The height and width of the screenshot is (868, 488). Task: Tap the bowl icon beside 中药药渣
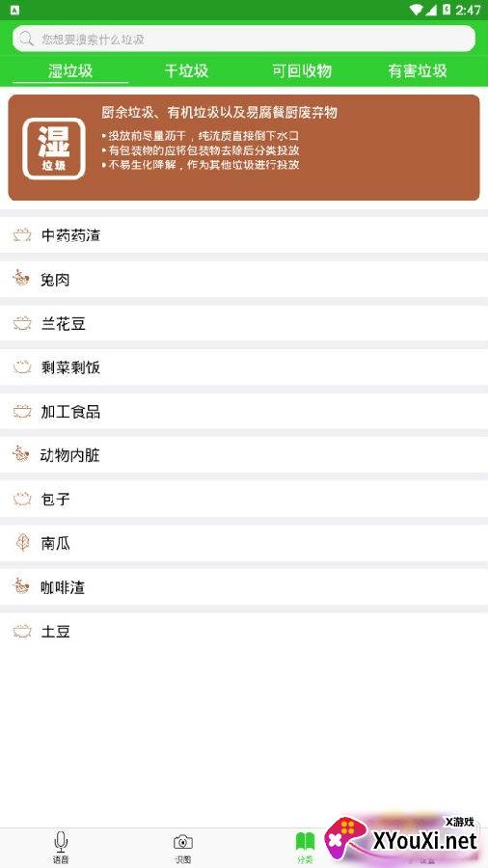pyautogui.click(x=22, y=235)
